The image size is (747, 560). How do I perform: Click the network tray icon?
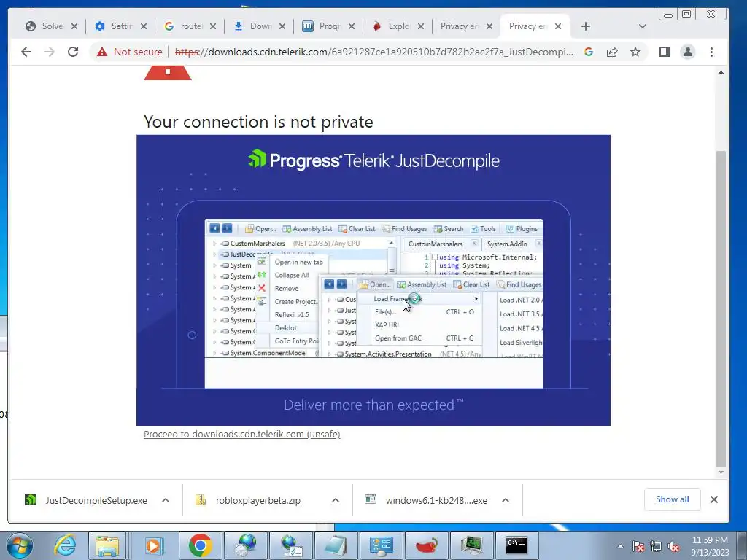[656, 546]
